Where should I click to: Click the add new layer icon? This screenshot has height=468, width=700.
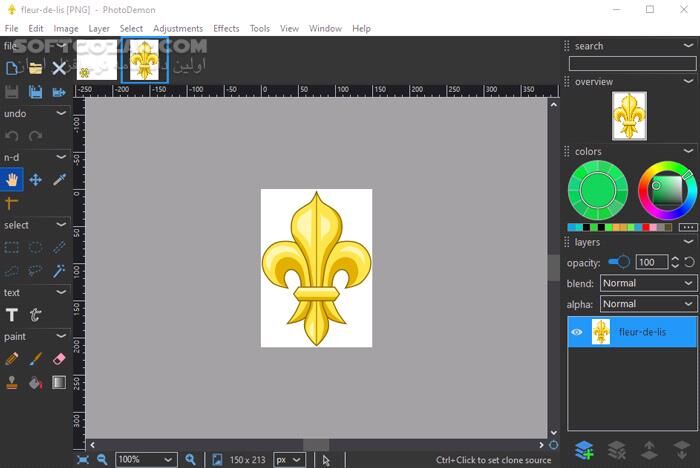point(584,450)
